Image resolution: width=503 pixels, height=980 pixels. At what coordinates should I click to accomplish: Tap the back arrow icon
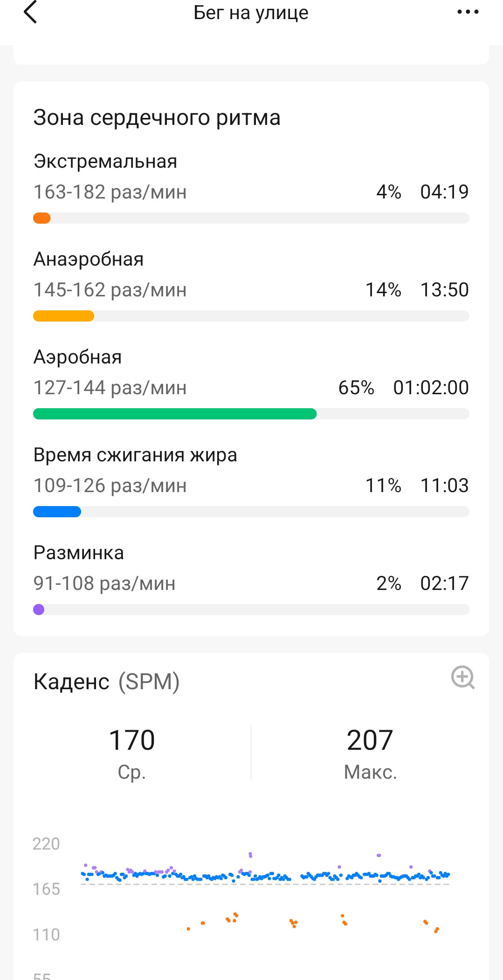pyautogui.click(x=30, y=12)
